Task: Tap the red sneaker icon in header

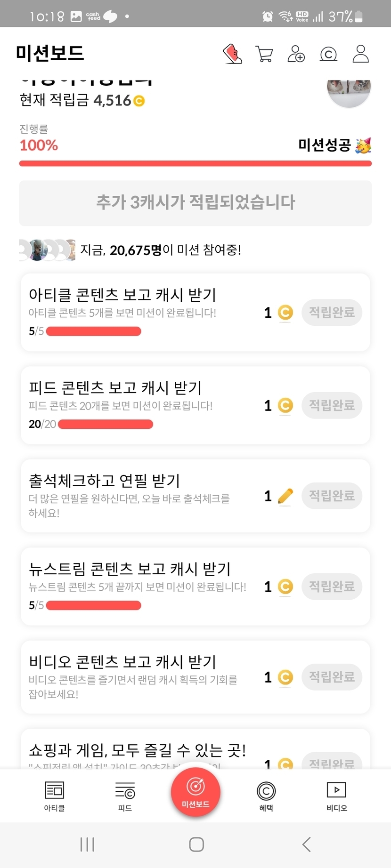Action: (232, 54)
